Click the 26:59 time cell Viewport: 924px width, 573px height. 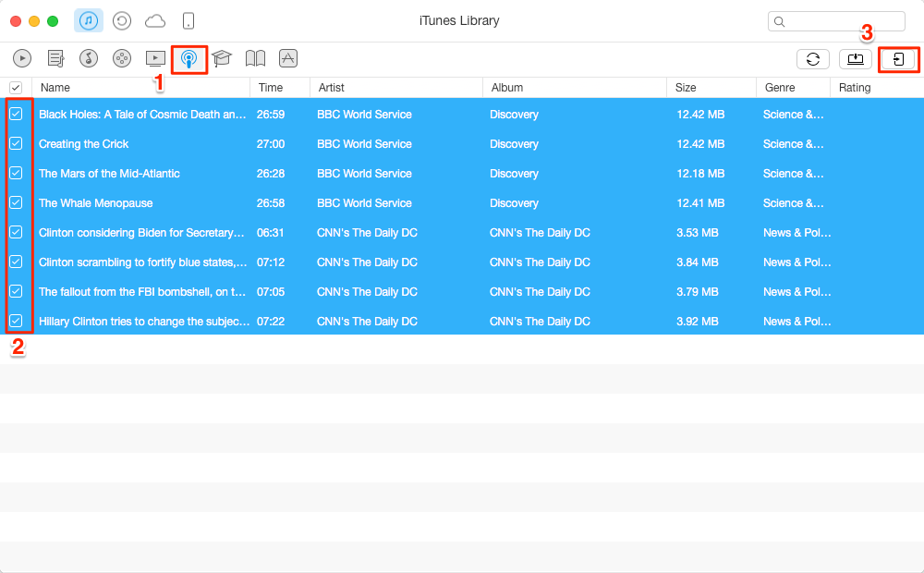click(271, 115)
